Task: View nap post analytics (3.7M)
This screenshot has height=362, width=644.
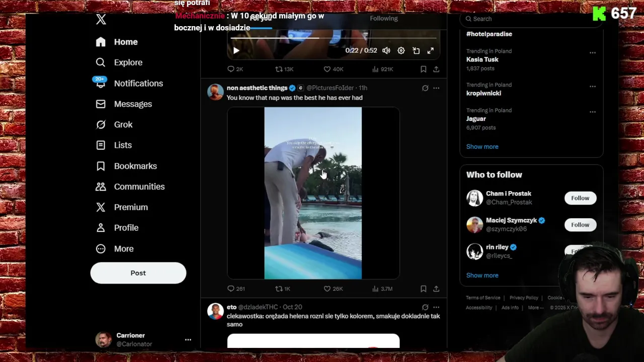Action: point(382,289)
